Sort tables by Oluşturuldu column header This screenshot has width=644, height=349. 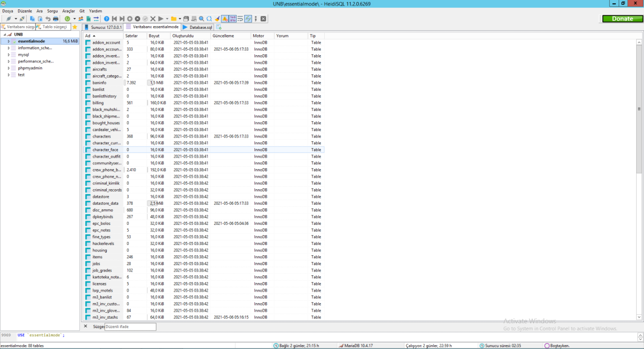[x=191, y=36]
